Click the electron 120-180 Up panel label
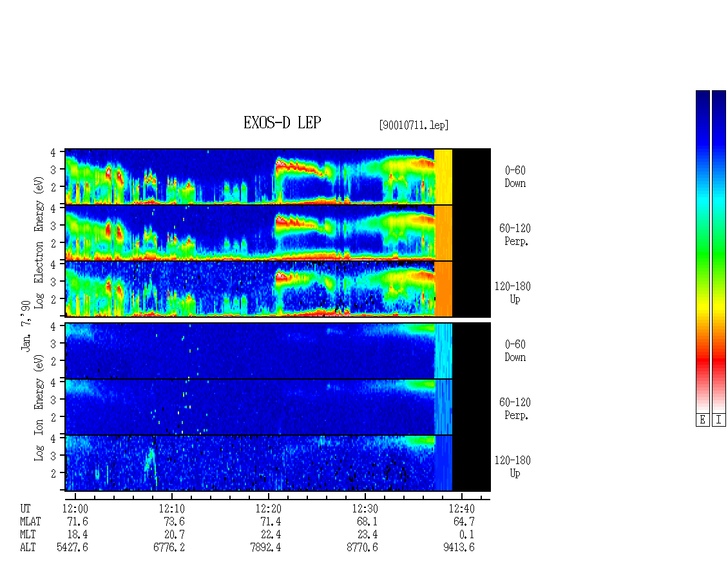This screenshot has height=564, width=728. pos(513,293)
